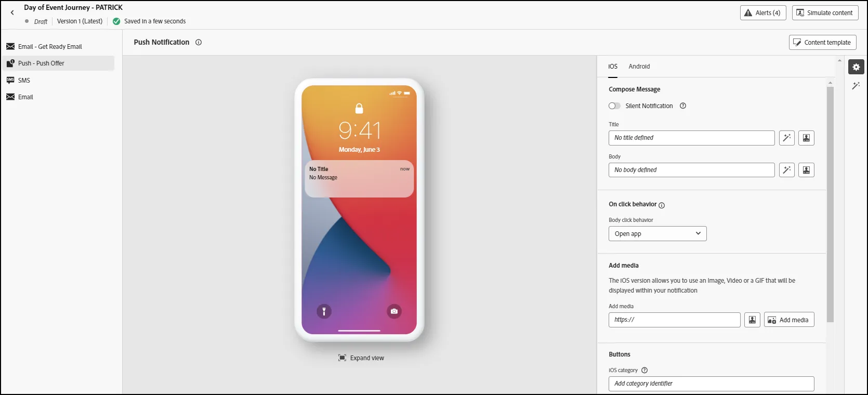Viewport: 868px width, 395px height.
Task: Click the properties panel vertical scrollbar
Action: click(830, 204)
